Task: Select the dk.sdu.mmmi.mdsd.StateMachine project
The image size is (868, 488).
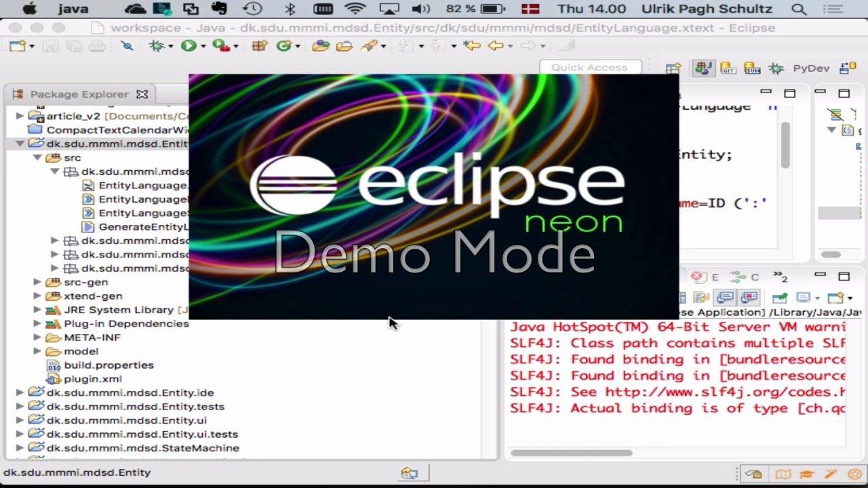Action: point(134,448)
